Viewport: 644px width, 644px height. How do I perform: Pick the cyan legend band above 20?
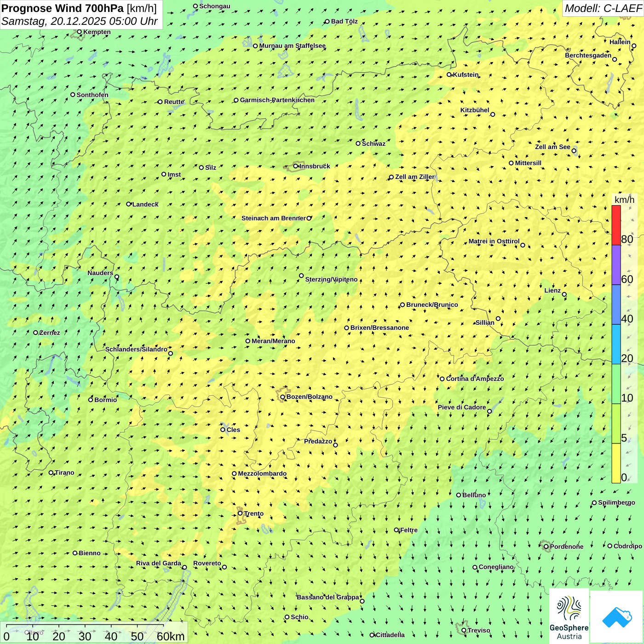[x=616, y=345]
